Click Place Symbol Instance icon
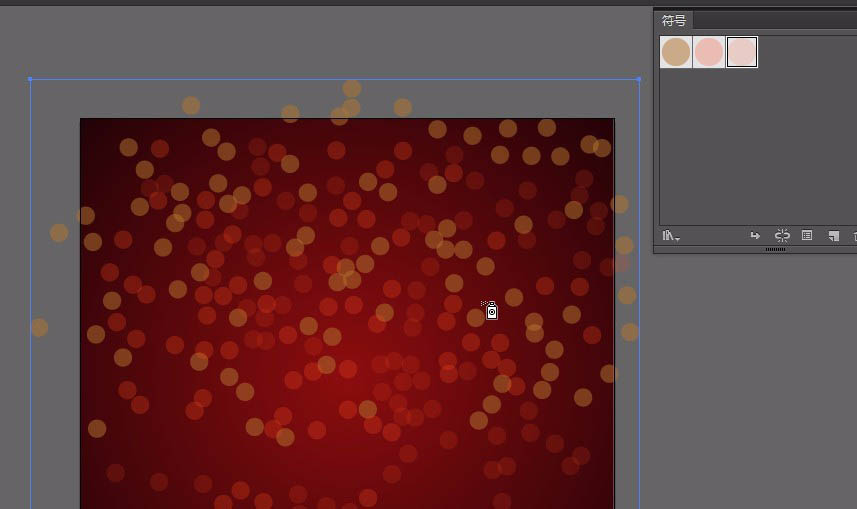 point(755,236)
